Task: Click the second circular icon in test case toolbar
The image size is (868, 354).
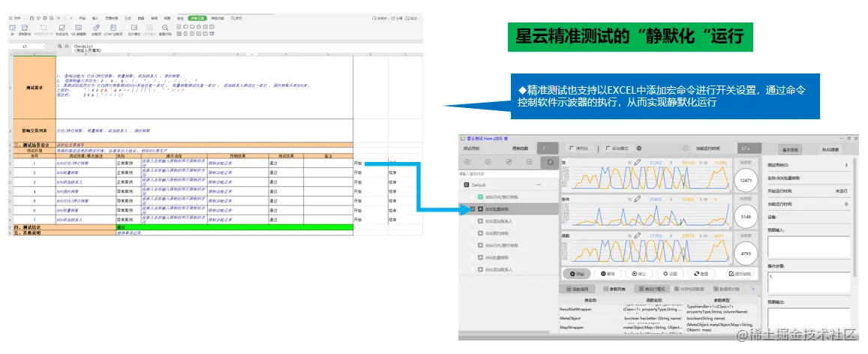Action: point(488,162)
